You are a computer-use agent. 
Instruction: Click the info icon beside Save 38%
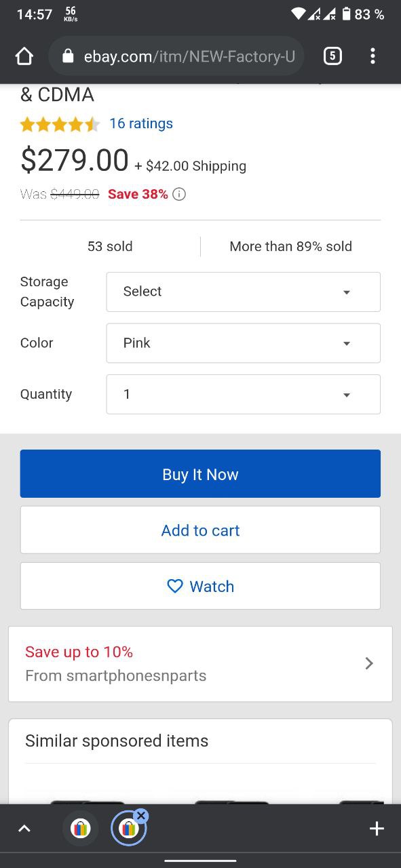179,195
